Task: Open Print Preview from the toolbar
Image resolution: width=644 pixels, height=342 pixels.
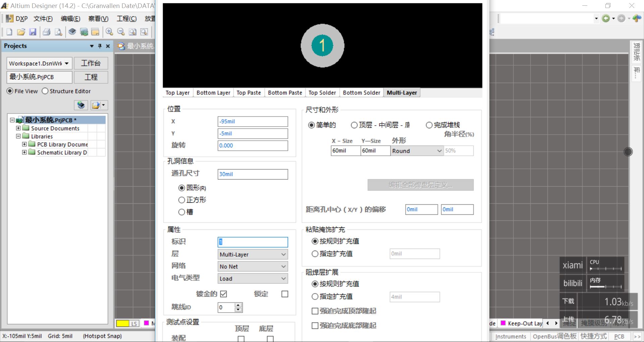Action: tap(58, 32)
